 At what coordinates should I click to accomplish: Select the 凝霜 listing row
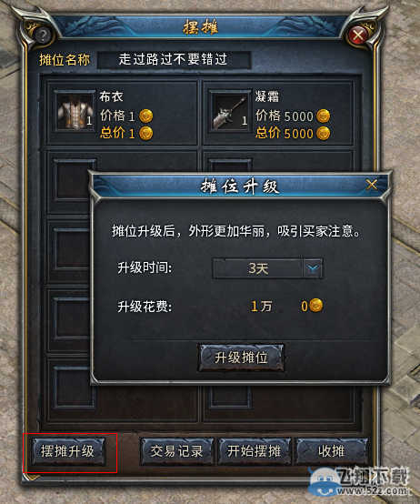tap(278, 114)
